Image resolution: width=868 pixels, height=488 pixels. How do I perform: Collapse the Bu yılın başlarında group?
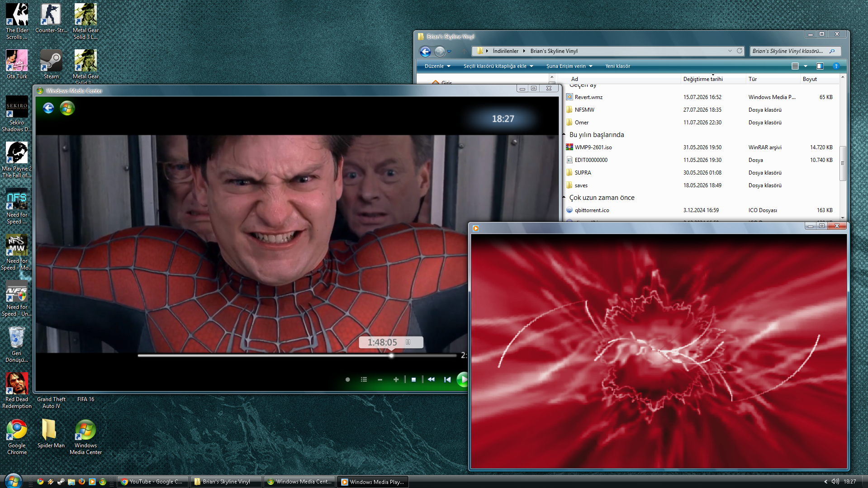point(564,135)
